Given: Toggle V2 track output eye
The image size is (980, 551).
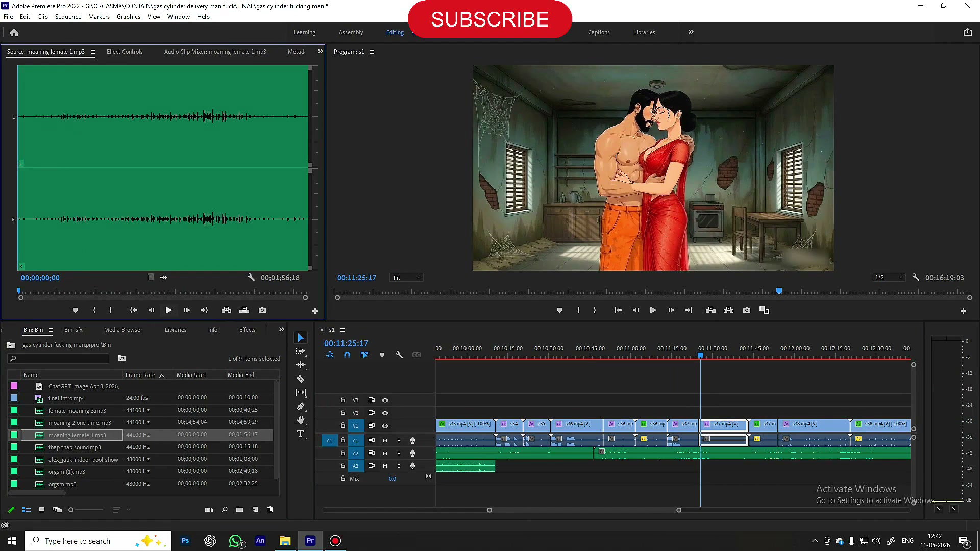Looking at the screenshot, I should click(385, 413).
